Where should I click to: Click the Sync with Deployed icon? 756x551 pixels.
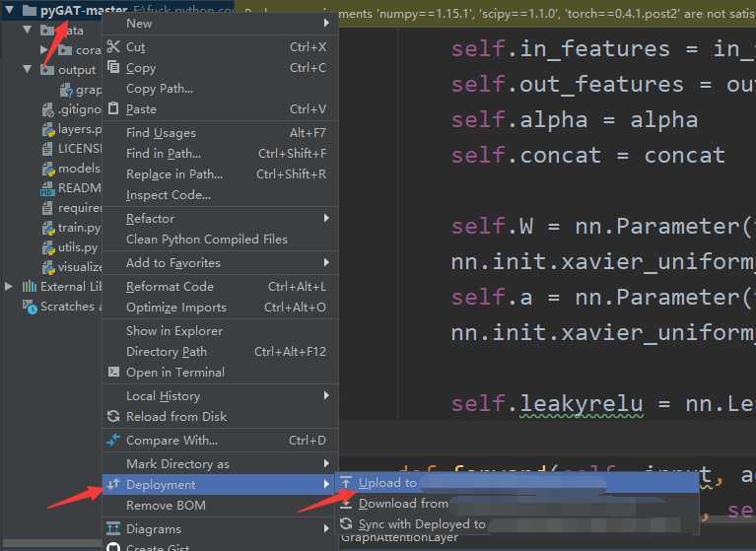pos(346,524)
